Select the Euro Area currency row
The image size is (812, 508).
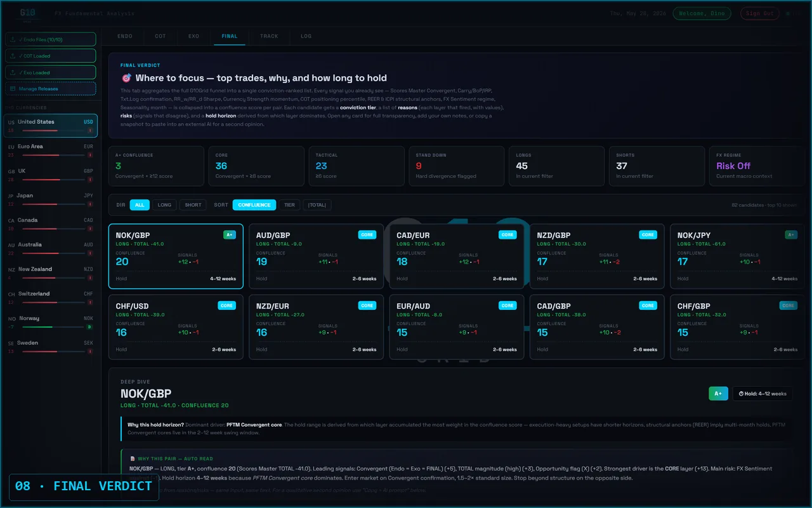point(50,150)
